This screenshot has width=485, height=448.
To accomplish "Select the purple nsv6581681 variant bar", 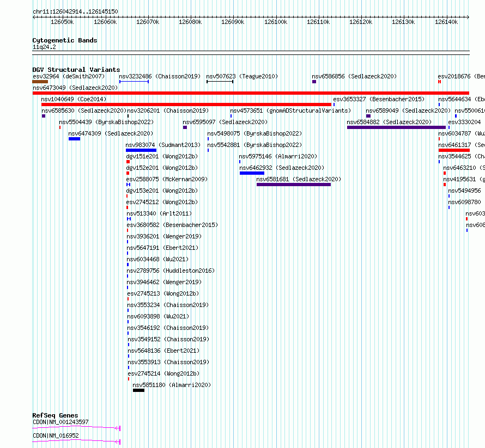I will point(294,185).
